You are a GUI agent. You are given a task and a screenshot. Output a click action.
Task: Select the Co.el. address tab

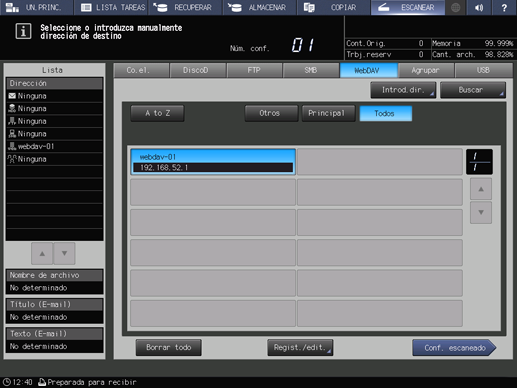click(141, 70)
